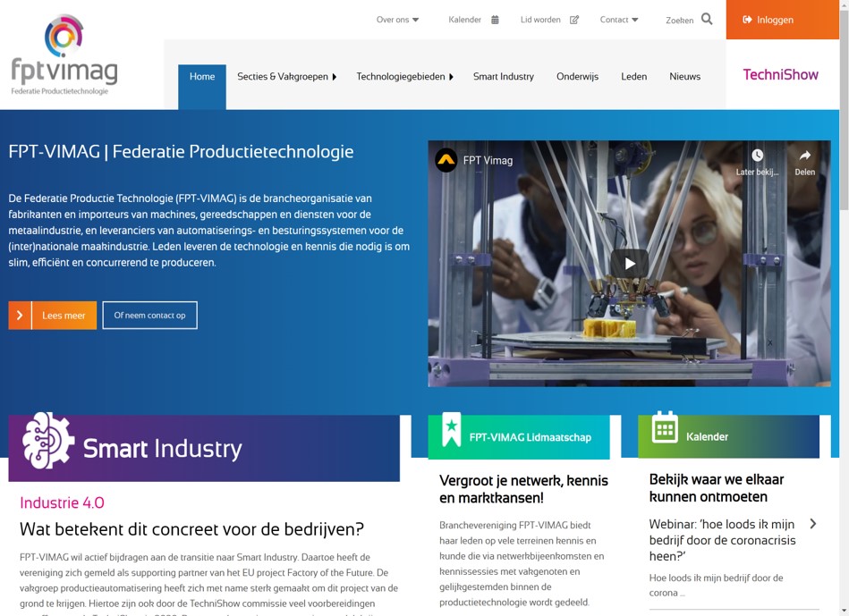Open the Kalender calendar icon in top bar
The width and height of the screenshot is (849, 616).
(495, 20)
